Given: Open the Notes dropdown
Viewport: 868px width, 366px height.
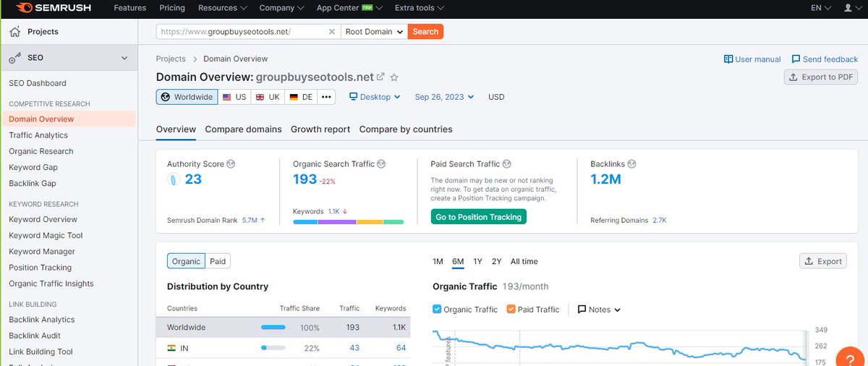Looking at the screenshot, I should pyautogui.click(x=599, y=310).
